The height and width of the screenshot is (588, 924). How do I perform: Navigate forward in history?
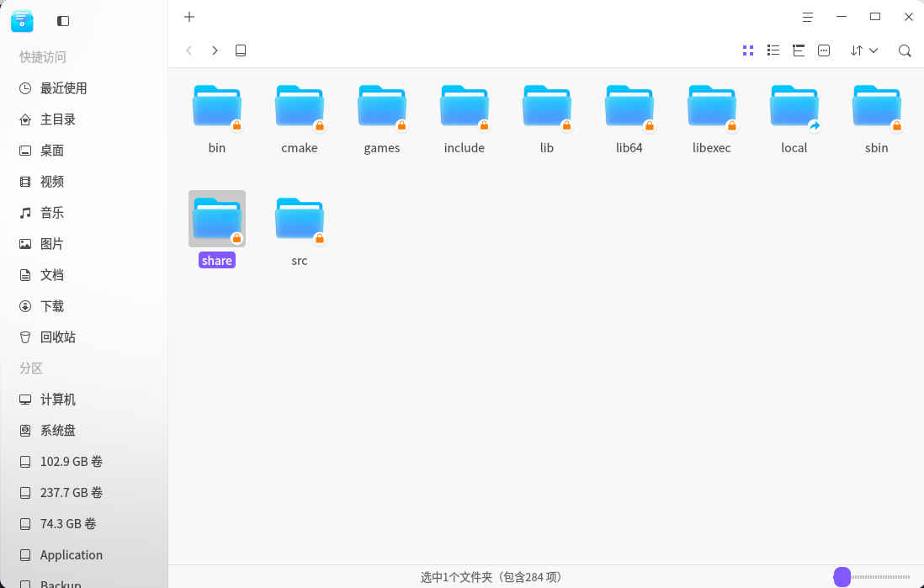(215, 50)
